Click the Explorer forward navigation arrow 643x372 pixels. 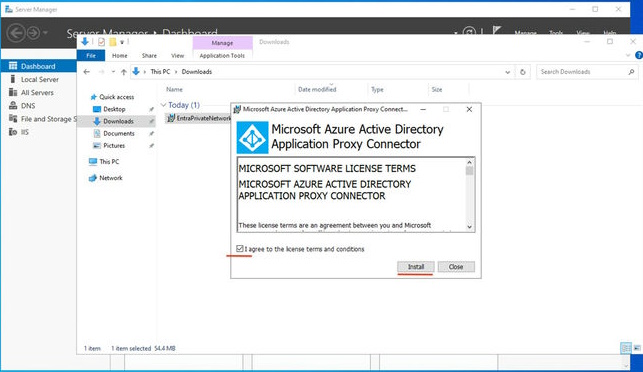[x=101, y=72]
